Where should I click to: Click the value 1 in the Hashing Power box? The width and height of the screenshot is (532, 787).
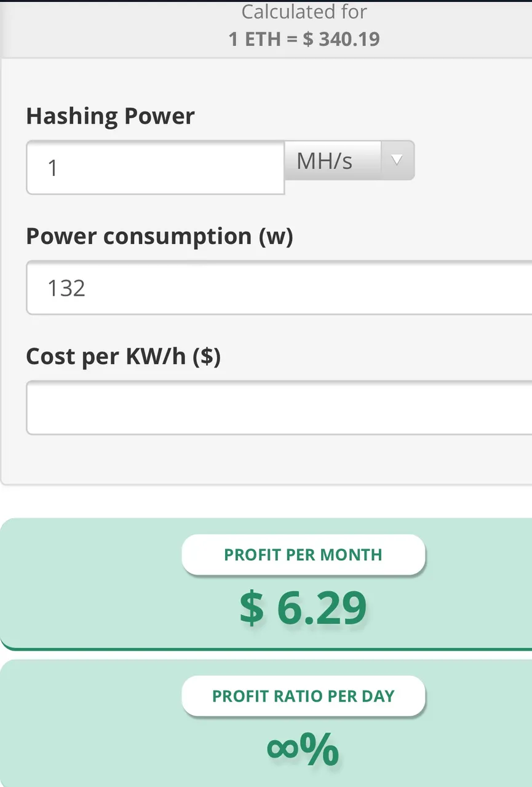53,168
